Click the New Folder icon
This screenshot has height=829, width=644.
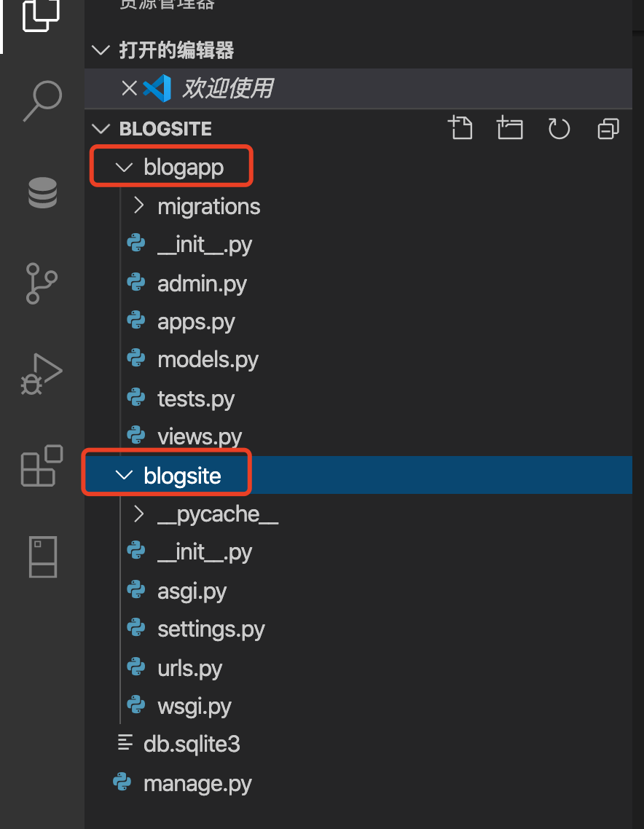[x=510, y=127]
